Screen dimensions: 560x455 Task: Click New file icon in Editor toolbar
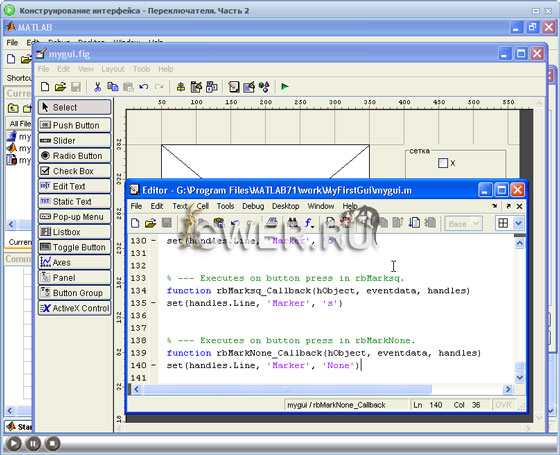point(135,223)
